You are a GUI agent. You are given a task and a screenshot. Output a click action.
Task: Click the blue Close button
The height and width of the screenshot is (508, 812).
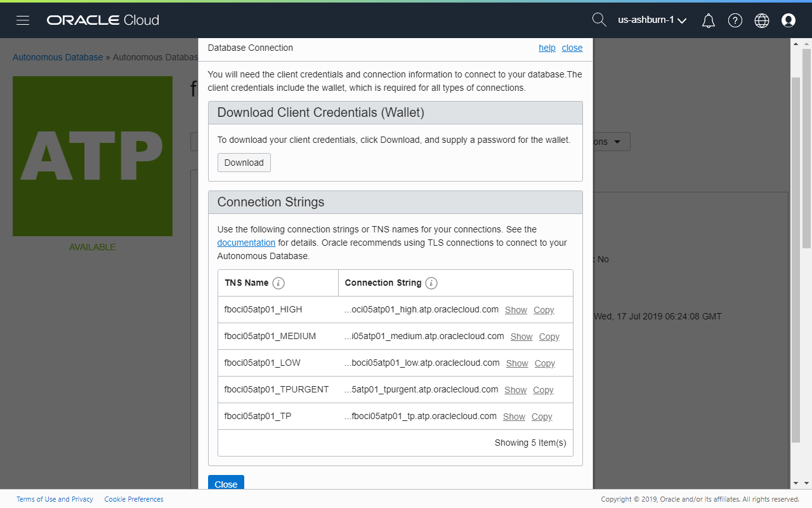pyautogui.click(x=226, y=483)
